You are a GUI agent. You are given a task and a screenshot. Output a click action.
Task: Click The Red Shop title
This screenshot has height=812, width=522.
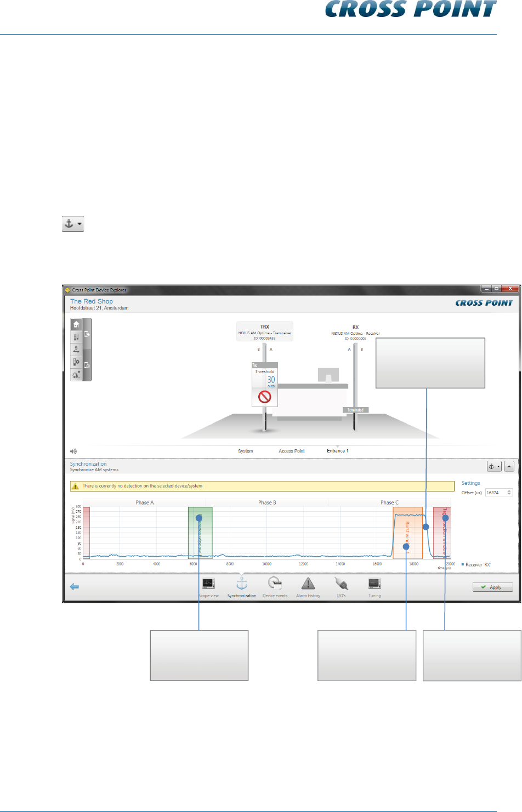92,301
